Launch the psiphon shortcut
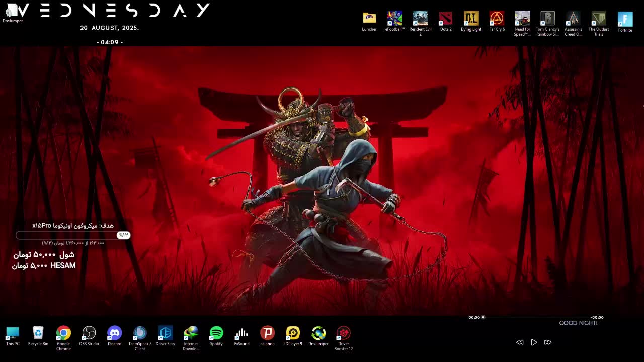The width and height of the screenshot is (644, 362). [x=267, y=336]
